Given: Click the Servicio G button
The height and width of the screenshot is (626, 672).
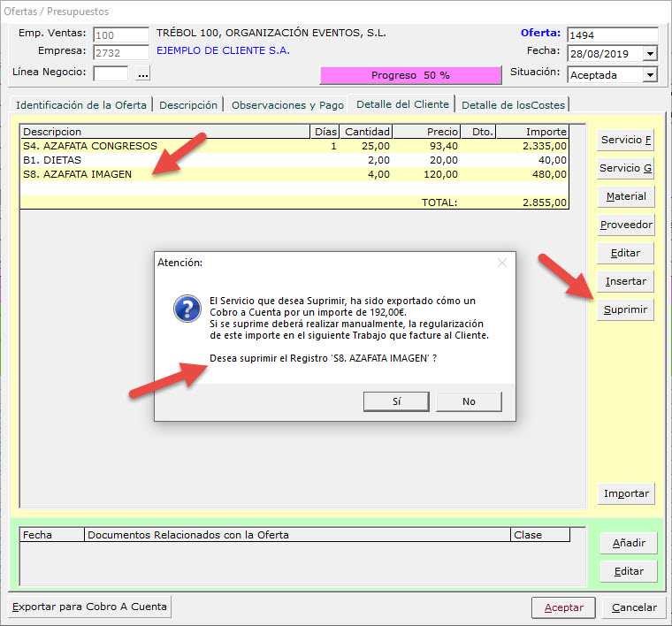Looking at the screenshot, I should tap(626, 168).
